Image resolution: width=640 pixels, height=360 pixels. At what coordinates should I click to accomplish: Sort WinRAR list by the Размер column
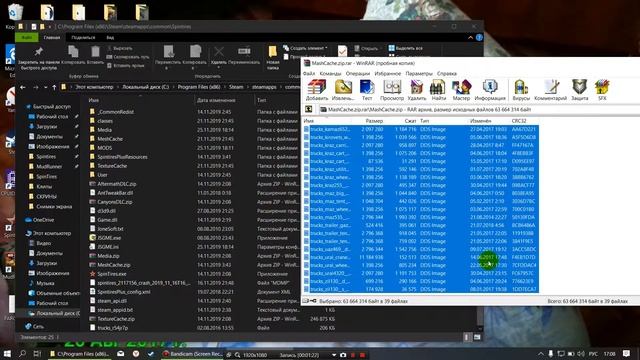[374, 121]
